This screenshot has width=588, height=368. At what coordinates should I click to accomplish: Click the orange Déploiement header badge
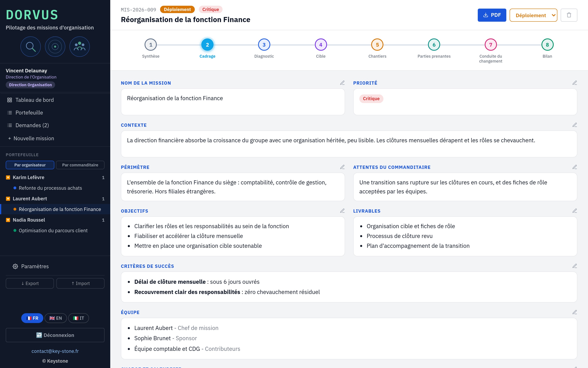[177, 9]
